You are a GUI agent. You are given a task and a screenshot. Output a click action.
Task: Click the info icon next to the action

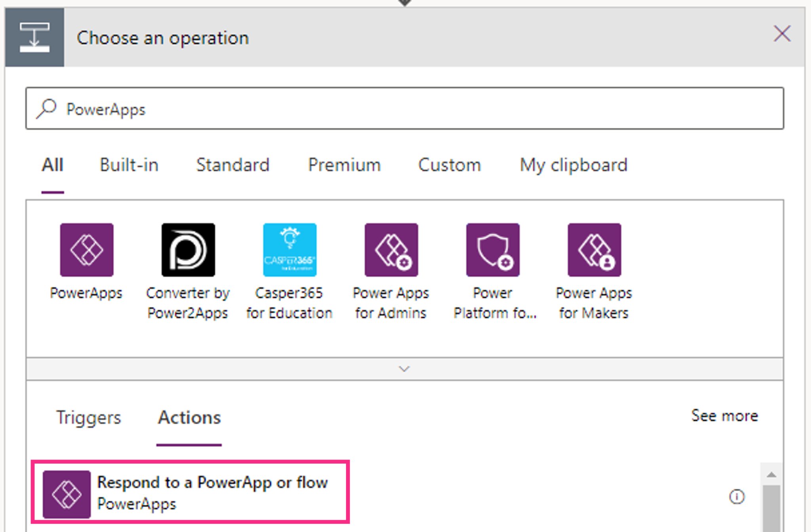coord(736,496)
